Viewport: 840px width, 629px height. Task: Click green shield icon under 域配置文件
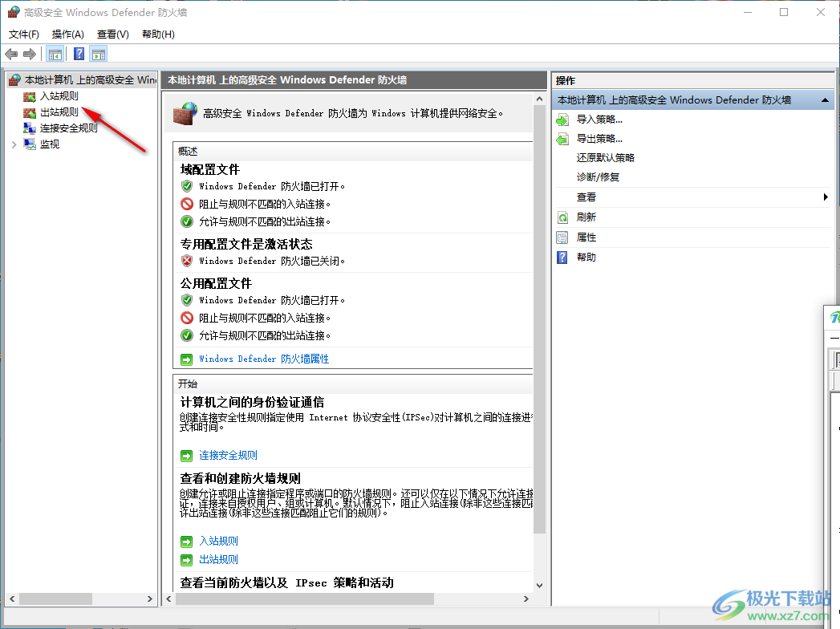186,186
